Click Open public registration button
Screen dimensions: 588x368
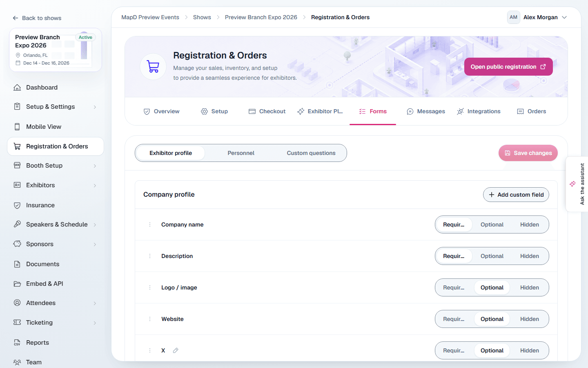(x=508, y=67)
